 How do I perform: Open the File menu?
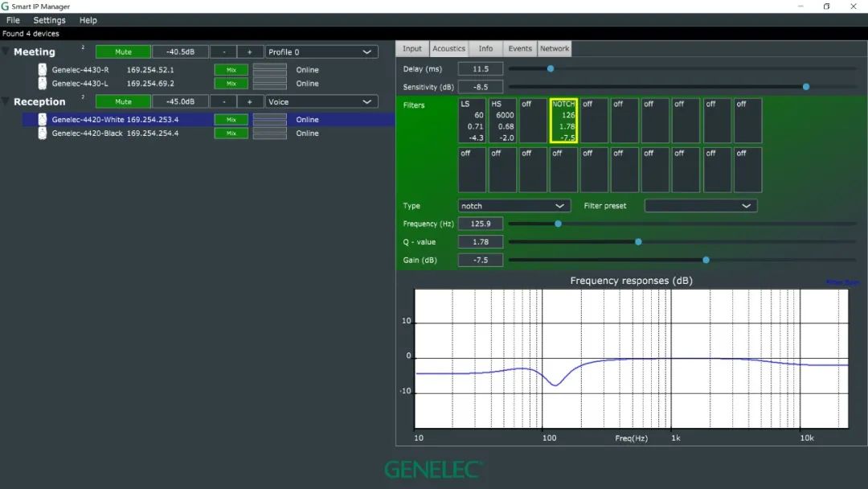tap(13, 20)
